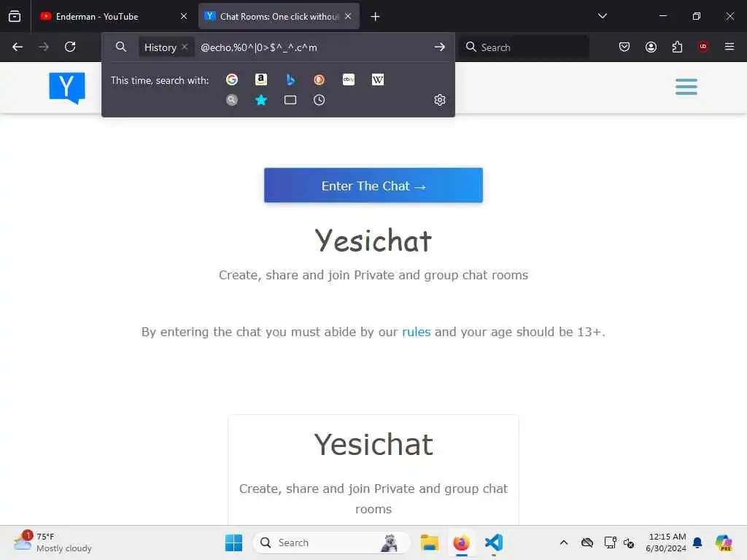
Task: Open the weather widget showing 75°F
Action: tap(53, 542)
